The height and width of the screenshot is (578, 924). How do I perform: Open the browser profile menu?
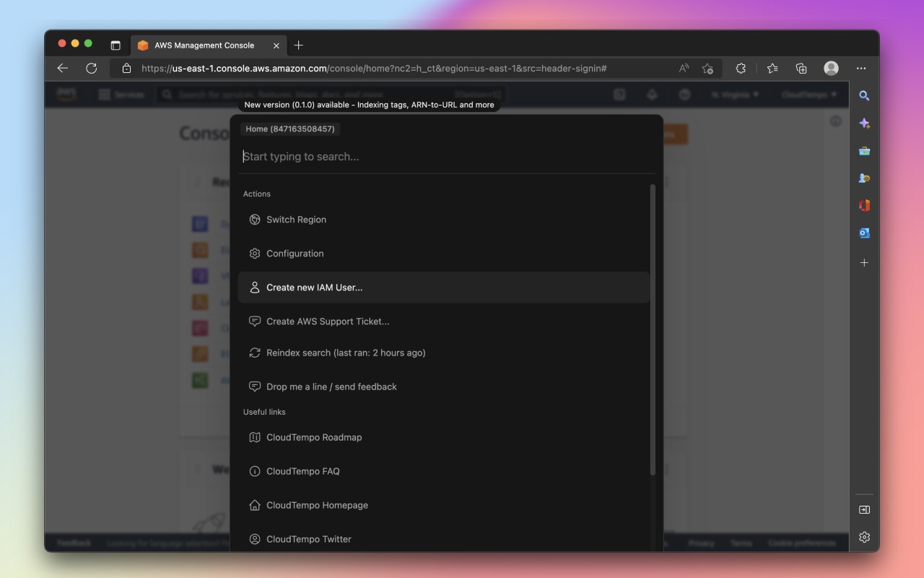831,68
